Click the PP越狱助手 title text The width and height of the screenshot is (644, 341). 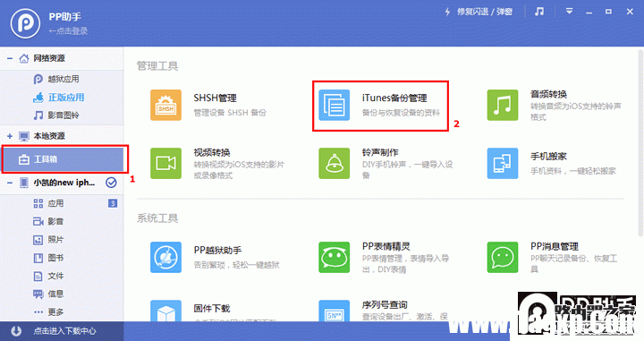[x=217, y=251]
